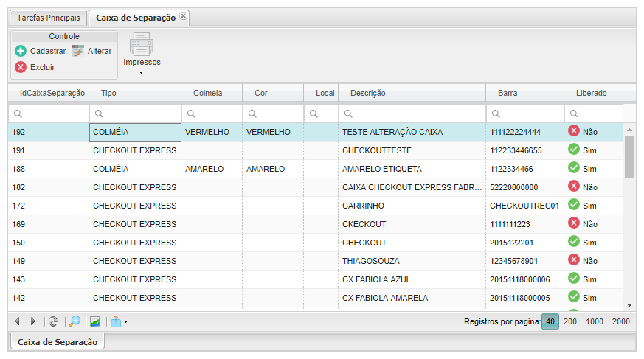Open the magnifier search icon in footer
Image resolution: width=644 pixels, height=359 pixels.
75,321
